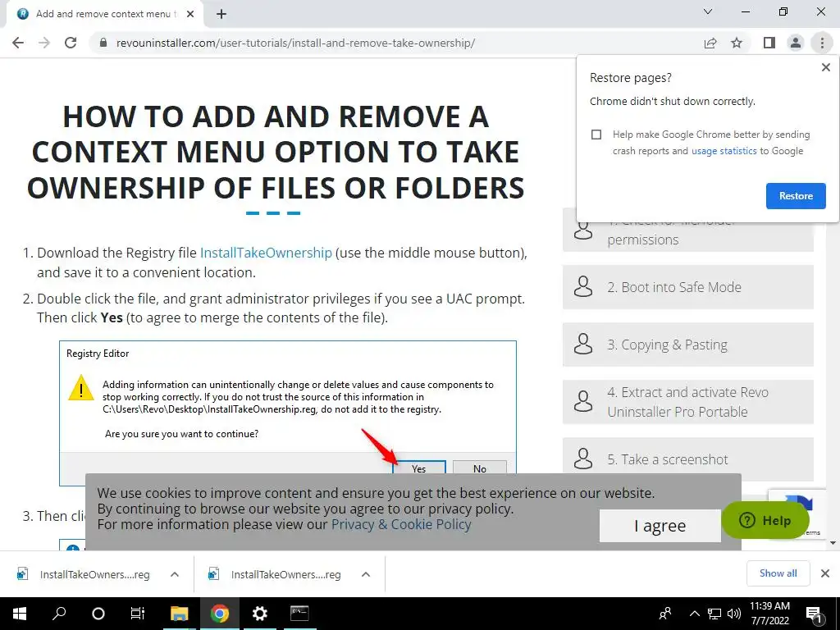Image resolution: width=840 pixels, height=630 pixels.
Task: Reload the current page
Action: point(71,43)
